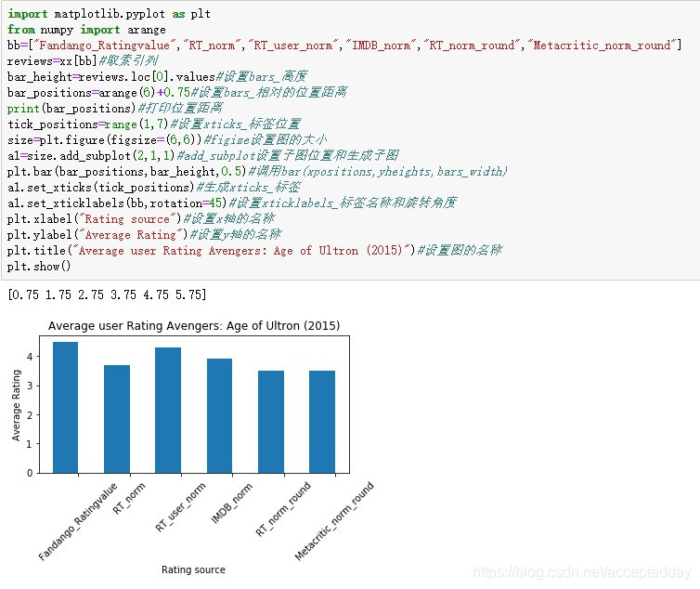Click the "Metacritic_norm_round" string in bb list
The height and width of the screenshot is (589, 700).
click(602, 46)
